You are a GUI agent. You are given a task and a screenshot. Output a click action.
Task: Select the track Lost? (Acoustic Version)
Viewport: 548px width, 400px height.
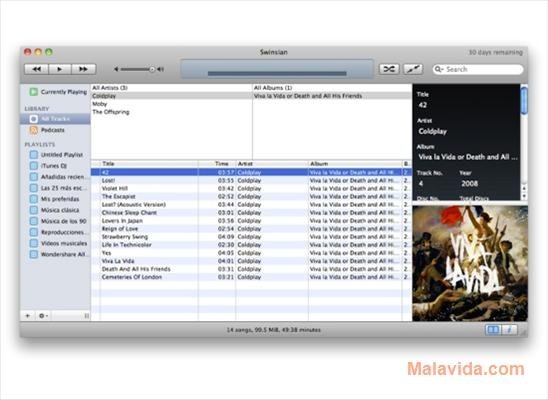click(251, 204)
